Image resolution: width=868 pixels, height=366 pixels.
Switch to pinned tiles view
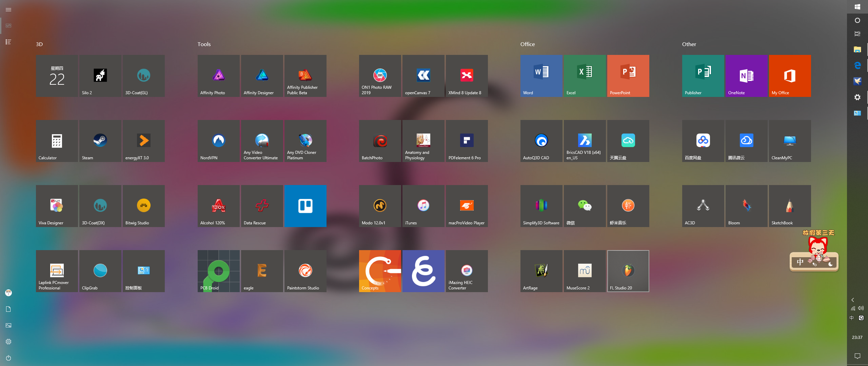(x=8, y=26)
